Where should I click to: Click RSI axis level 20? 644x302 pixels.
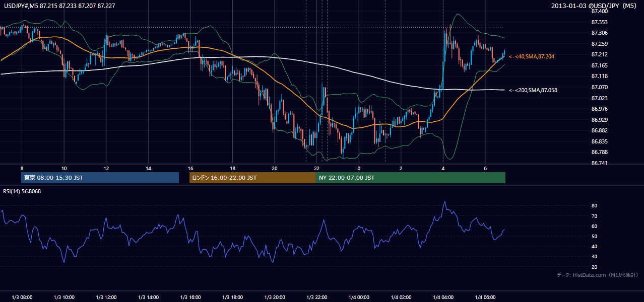pyautogui.click(x=594, y=267)
